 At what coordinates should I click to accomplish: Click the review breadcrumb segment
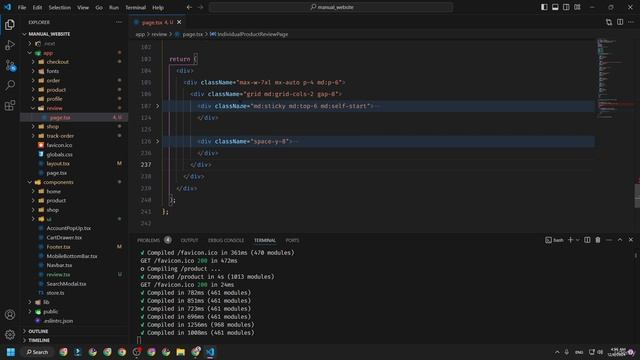(159, 34)
